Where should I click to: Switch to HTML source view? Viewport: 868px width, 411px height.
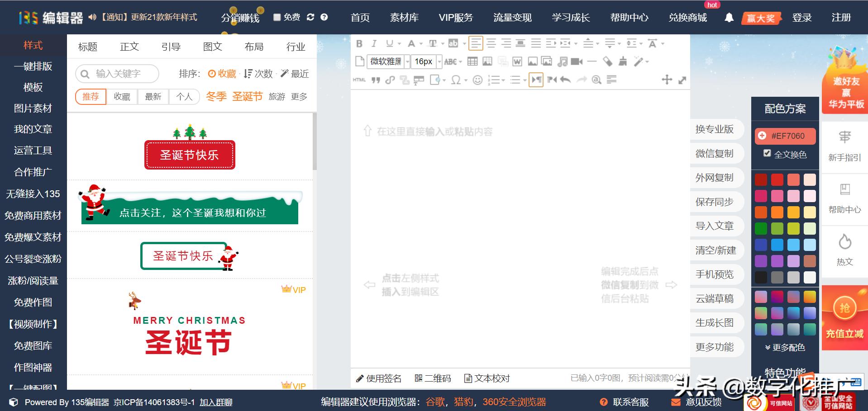tap(358, 80)
